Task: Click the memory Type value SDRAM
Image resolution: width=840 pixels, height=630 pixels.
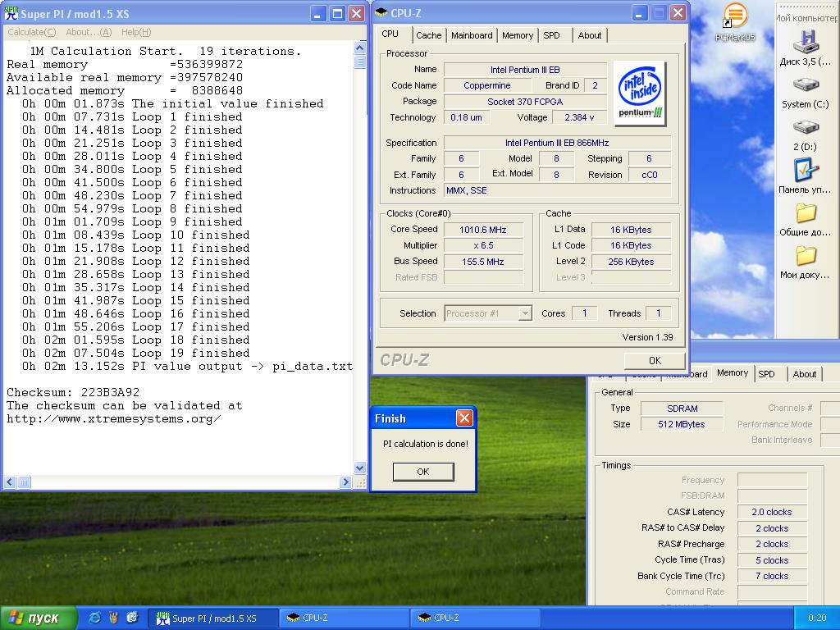Action: pyautogui.click(x=682, y=409)
